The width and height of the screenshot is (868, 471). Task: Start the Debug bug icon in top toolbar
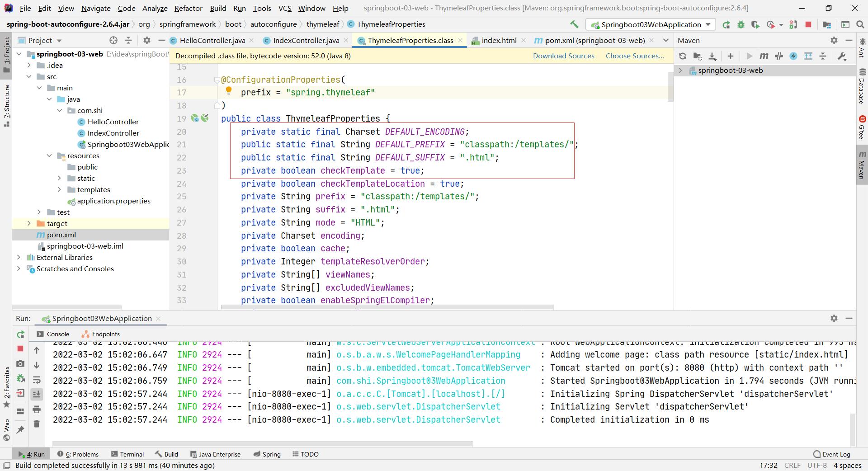coord(741,25)
